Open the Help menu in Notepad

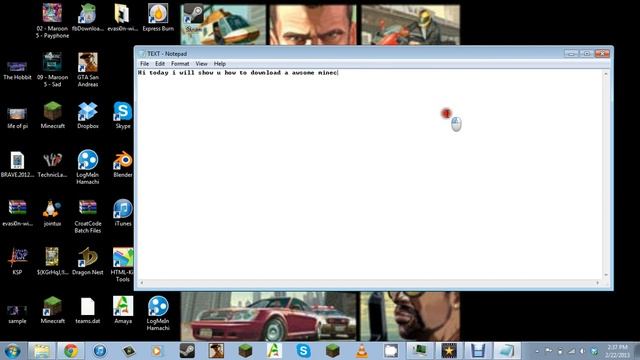point(220,64)
